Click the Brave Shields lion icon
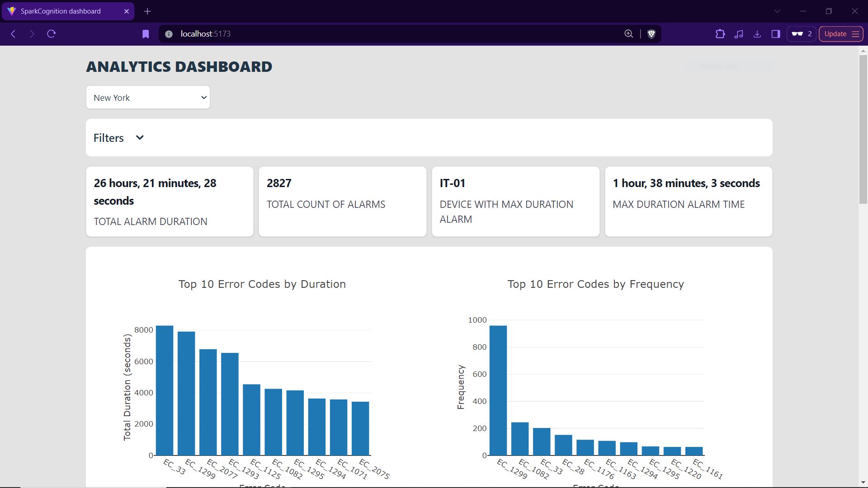 (x=651, y=34)
